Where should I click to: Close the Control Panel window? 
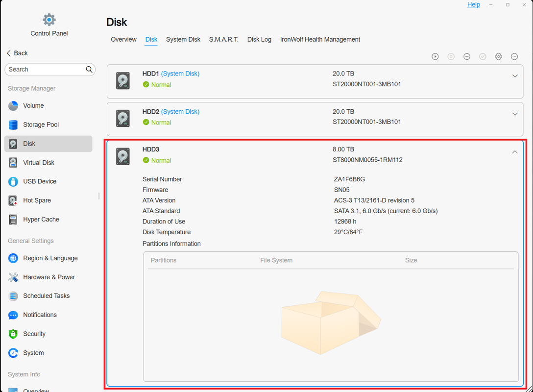pos(524,5)
